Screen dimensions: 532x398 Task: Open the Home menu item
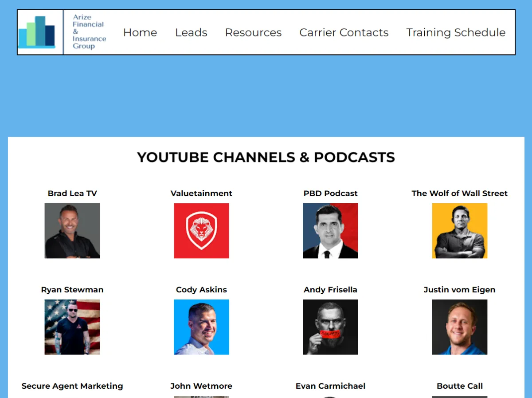[x=140, y=32]
